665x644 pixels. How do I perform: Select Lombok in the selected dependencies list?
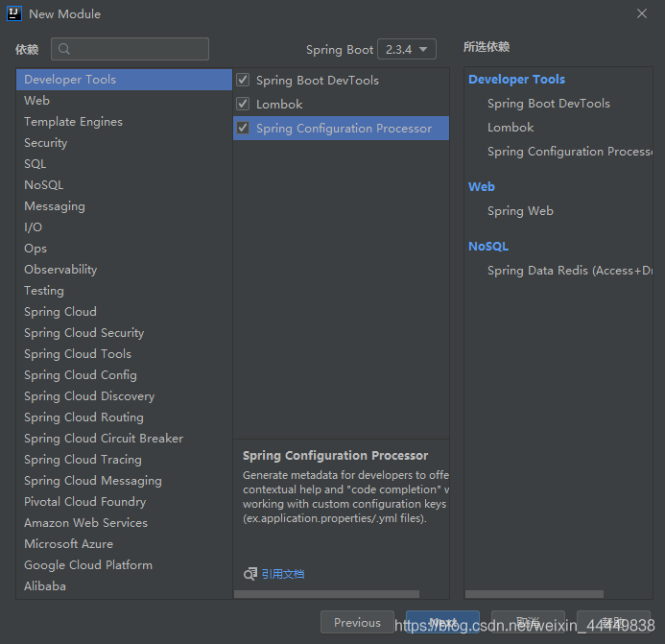(511, 128)
